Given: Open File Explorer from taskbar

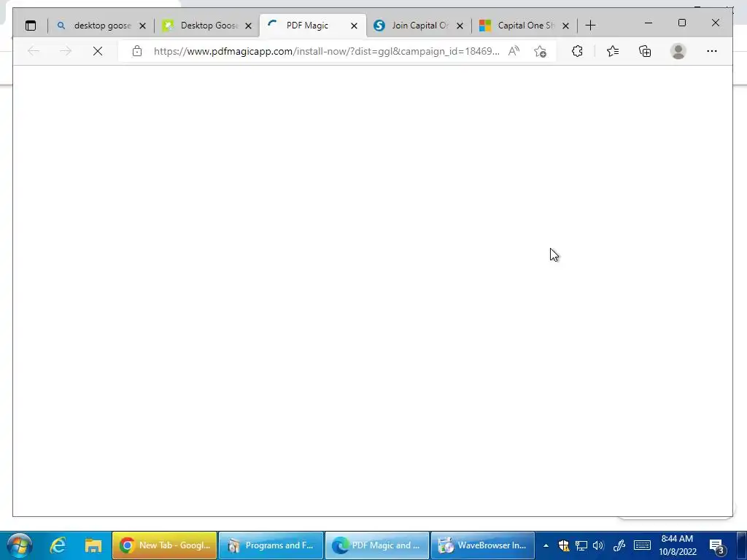Looking at the screenshot, I should (93, 545).
